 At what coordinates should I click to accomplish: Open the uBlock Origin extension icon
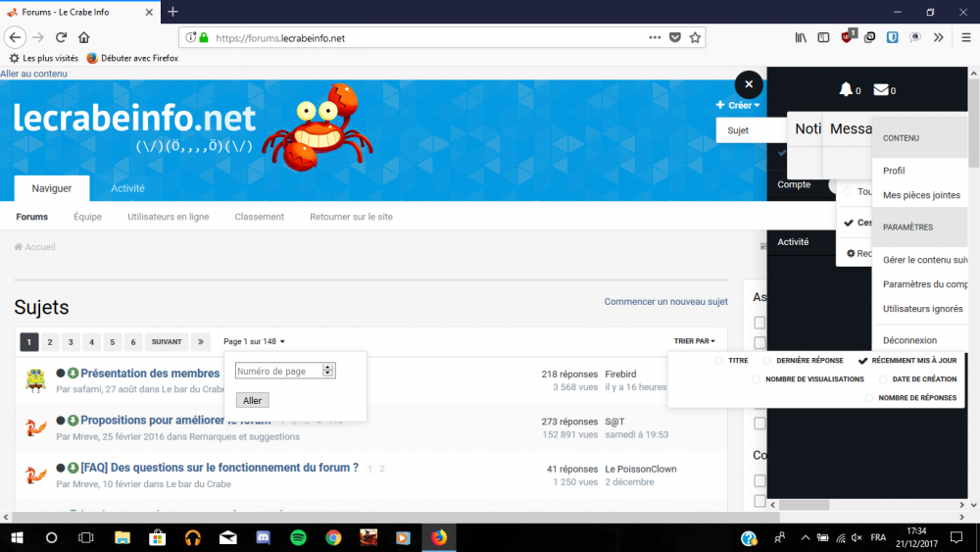coord(848,37)
